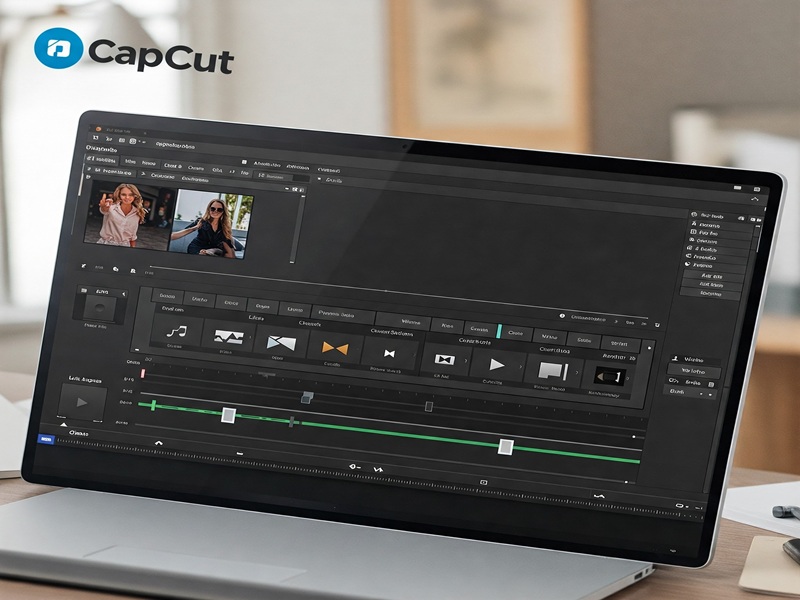This screenshot has width=800, height=600.
Task: Choose the small white bowtie tile
Action: point(389,353)
